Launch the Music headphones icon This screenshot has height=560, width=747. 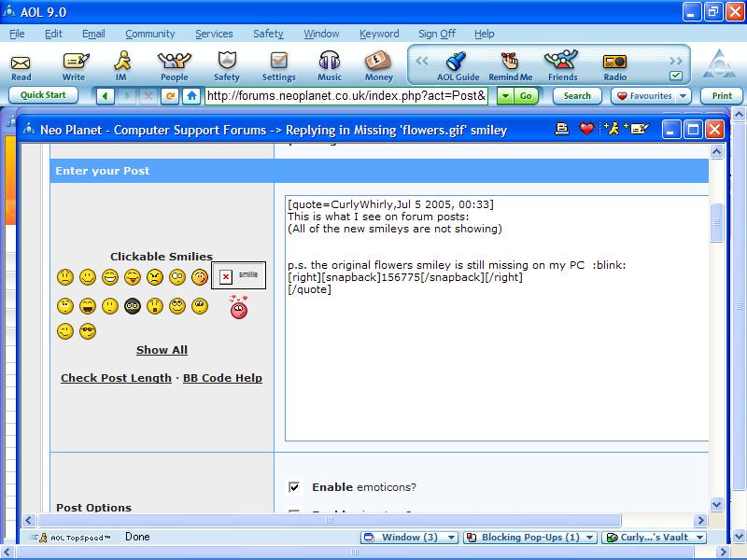tap(330, 66)
